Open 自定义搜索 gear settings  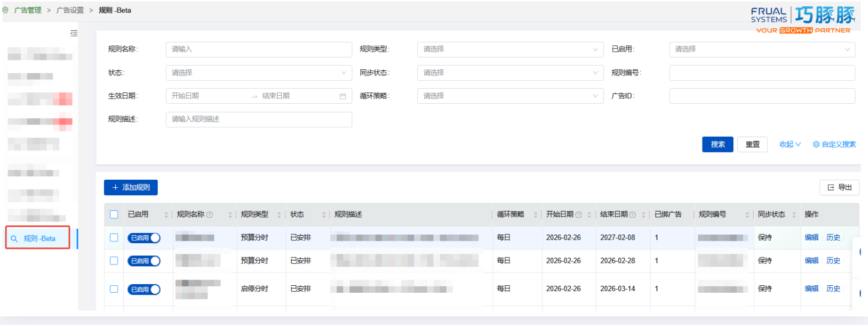[x=834, y=145]
